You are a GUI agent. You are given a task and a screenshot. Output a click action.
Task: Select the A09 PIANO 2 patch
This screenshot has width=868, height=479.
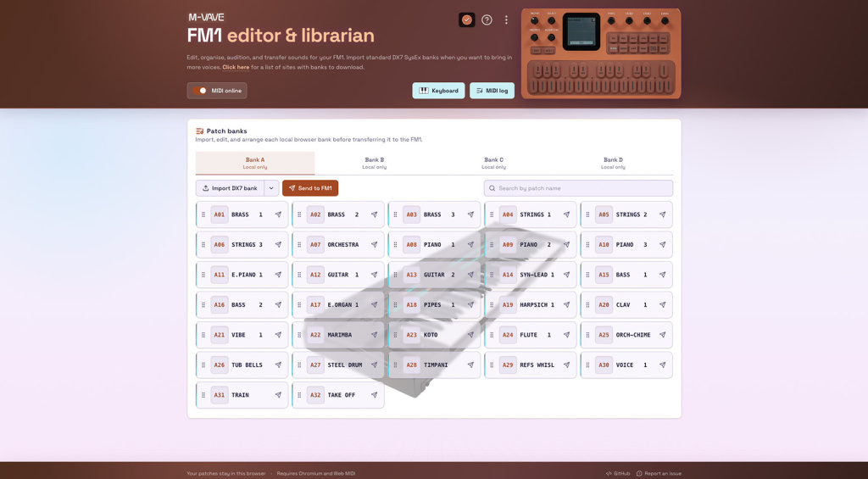click(531, 244)
